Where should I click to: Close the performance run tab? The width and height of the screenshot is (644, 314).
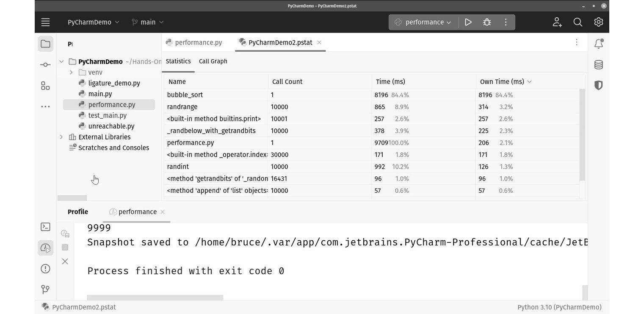tap(163, 212)
